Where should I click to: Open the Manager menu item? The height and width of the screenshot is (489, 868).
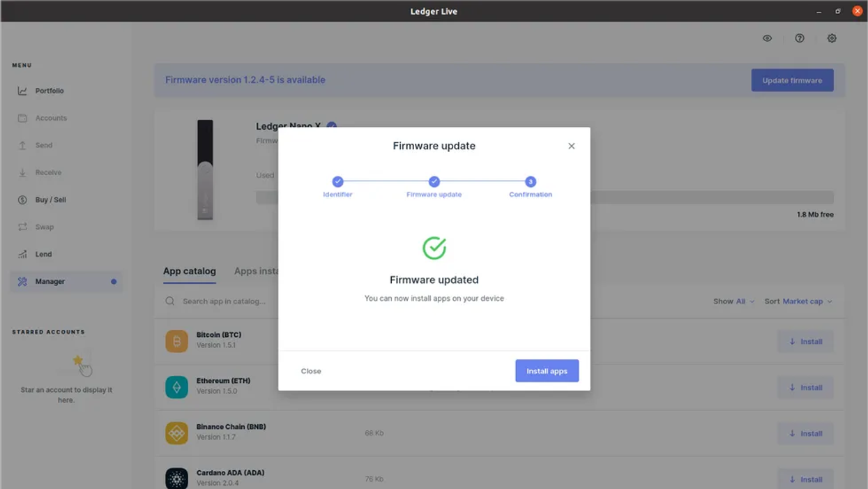[x=50, y=282]
